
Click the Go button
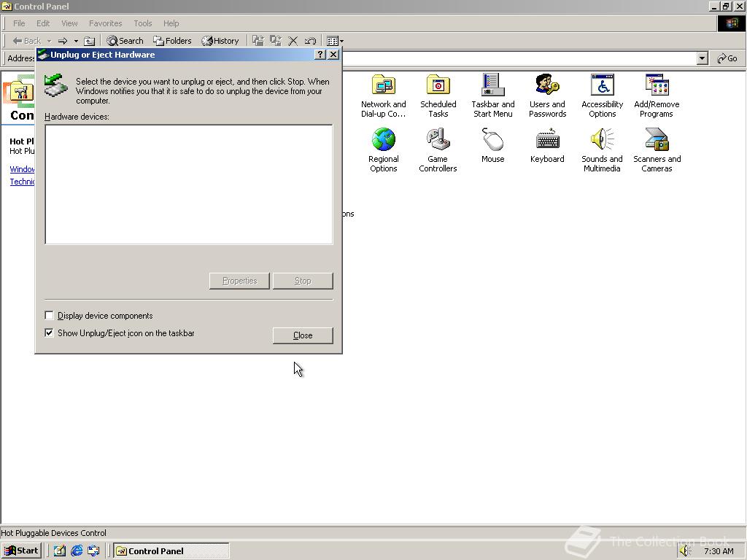[x=727, y=58]
